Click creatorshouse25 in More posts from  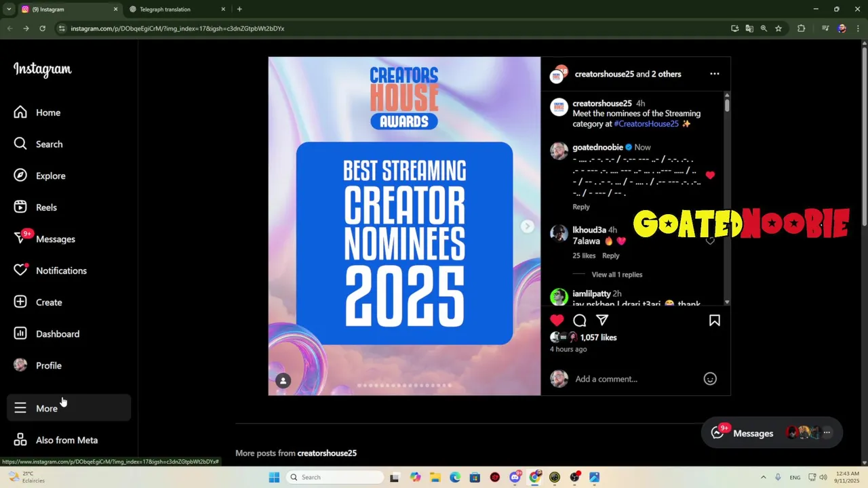pos(327,453)
